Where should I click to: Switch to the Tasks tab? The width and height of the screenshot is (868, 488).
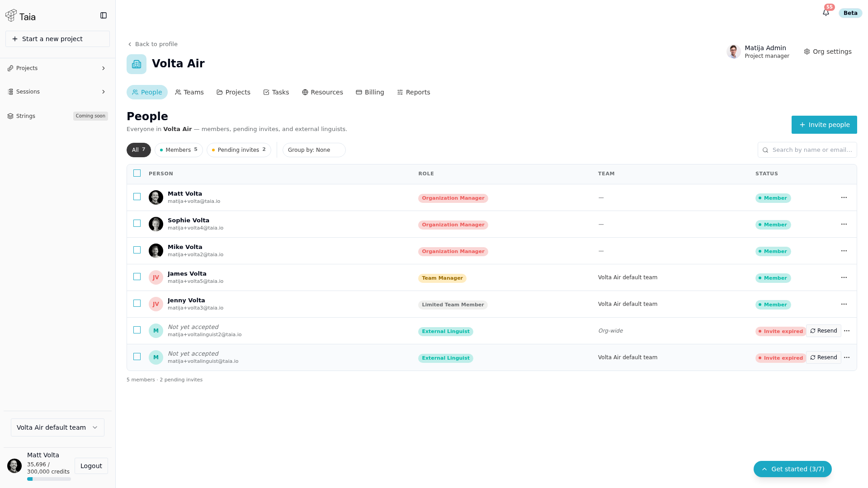click(x=276, y=92)
